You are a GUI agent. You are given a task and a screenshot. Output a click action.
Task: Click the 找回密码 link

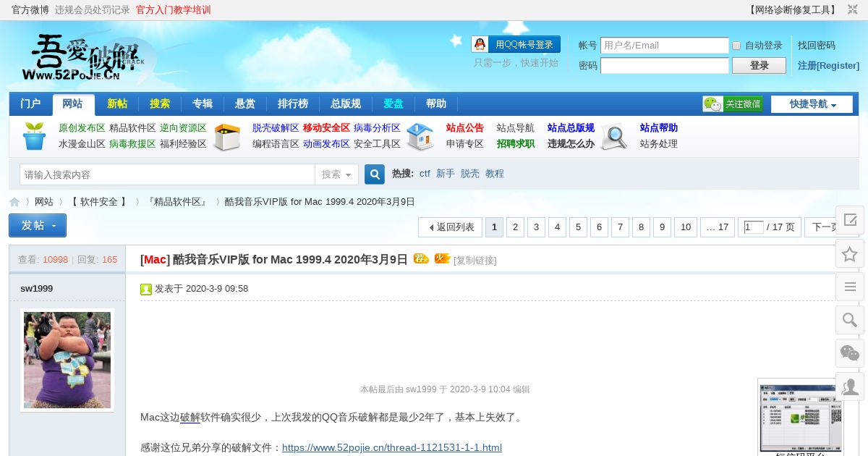click(x=817, y=45)
